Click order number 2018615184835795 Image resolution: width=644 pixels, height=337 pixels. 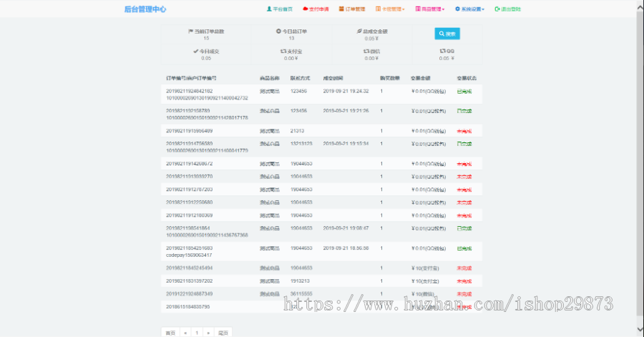[187, 307]
